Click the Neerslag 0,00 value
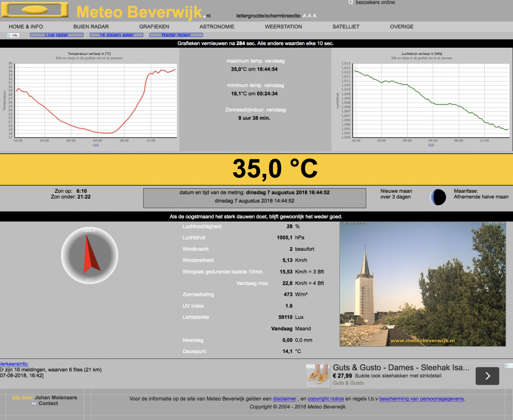 [287, 340]
